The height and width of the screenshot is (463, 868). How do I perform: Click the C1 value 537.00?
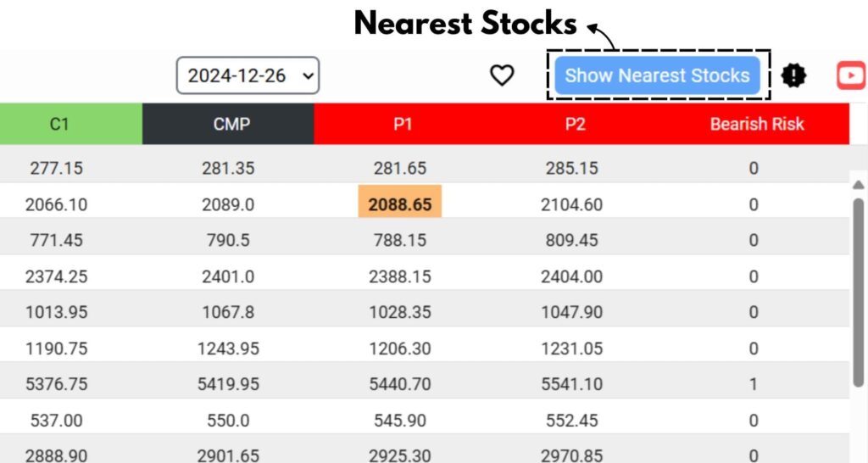57,421
